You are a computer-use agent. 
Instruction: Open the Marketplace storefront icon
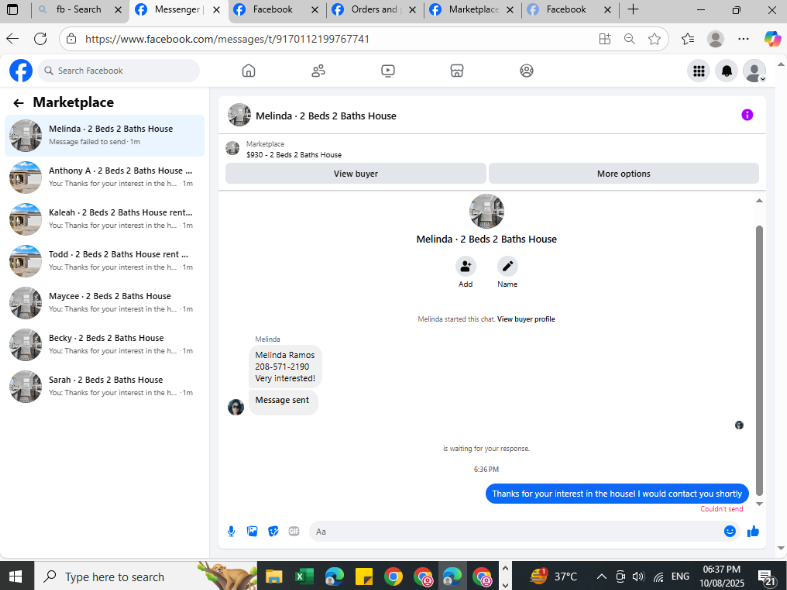(x=457, y=71)
